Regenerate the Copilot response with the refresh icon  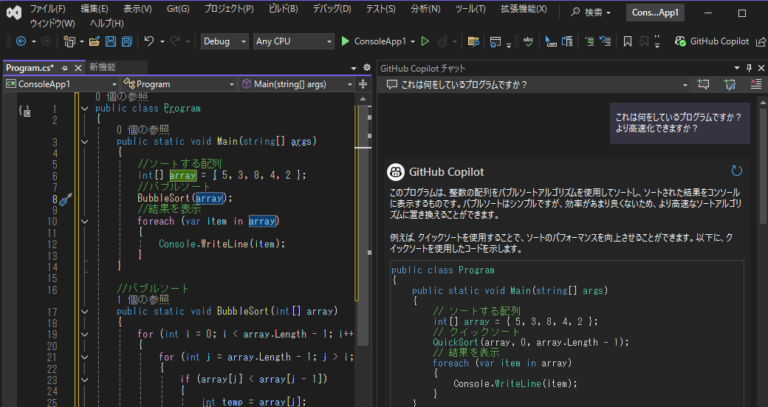737,170
